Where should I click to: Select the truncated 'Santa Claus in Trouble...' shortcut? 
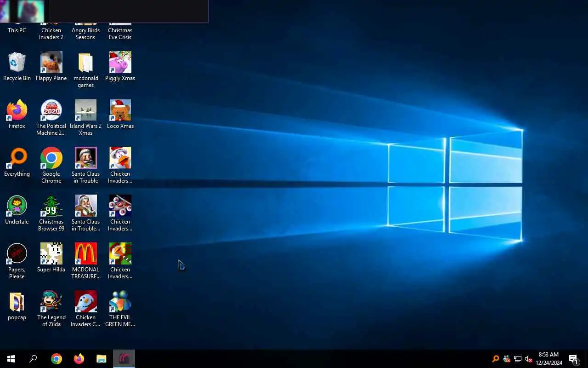pos(85,213)
